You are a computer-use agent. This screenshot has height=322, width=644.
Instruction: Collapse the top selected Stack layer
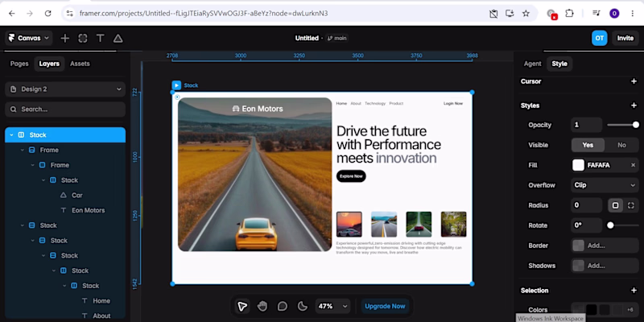11,135
